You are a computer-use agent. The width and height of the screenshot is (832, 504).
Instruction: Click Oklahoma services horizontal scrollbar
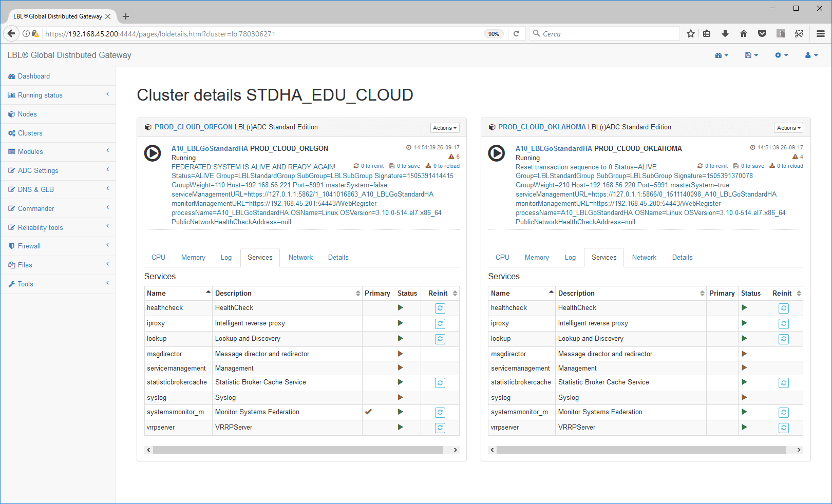(x=641, y=450)
